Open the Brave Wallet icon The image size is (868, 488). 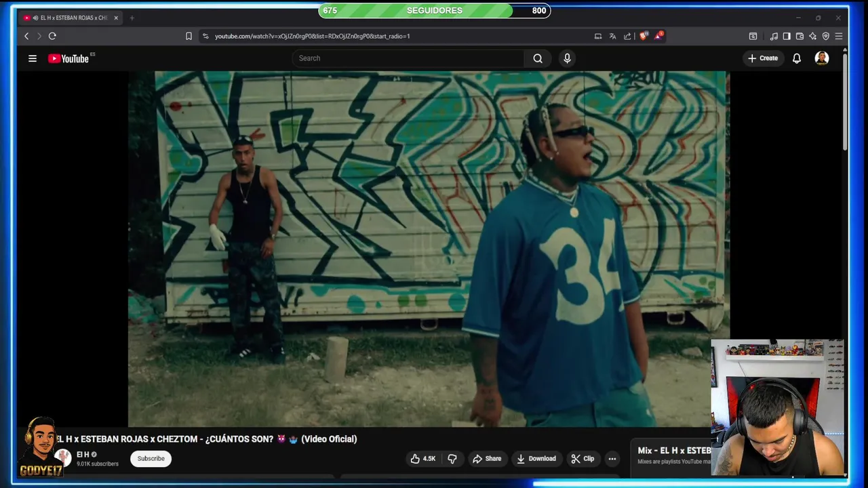800,36
